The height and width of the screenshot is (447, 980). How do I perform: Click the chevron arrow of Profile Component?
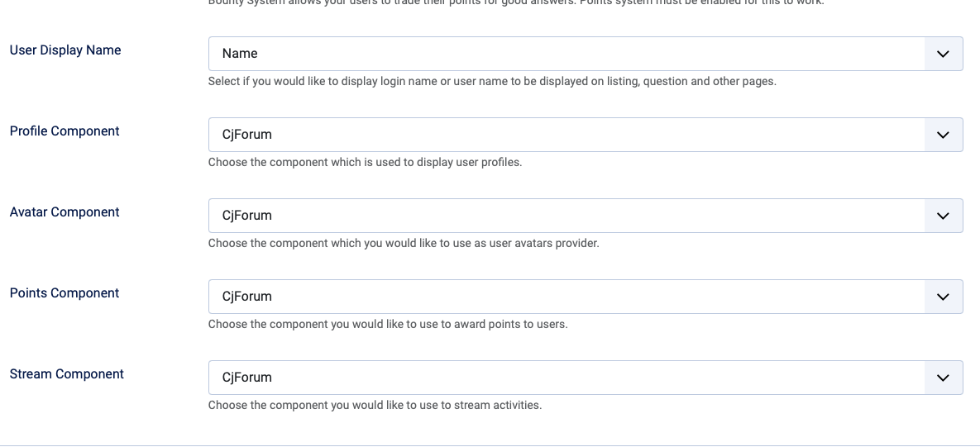943,135
